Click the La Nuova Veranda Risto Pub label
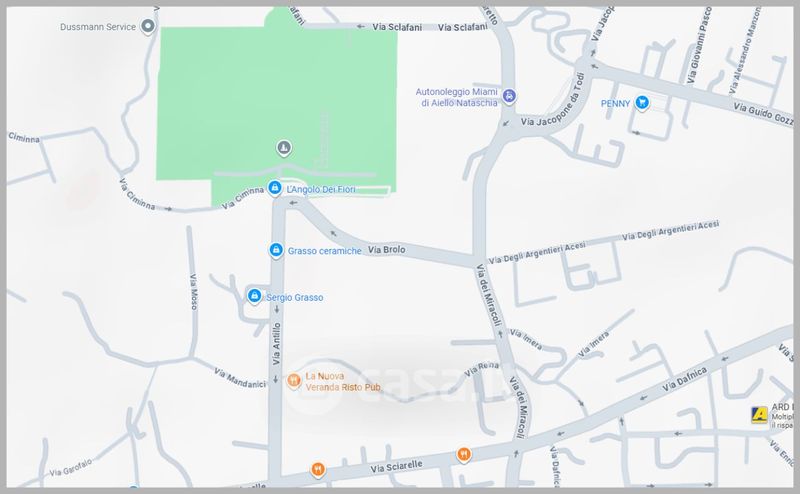The image size is (800, 494). 343,382
